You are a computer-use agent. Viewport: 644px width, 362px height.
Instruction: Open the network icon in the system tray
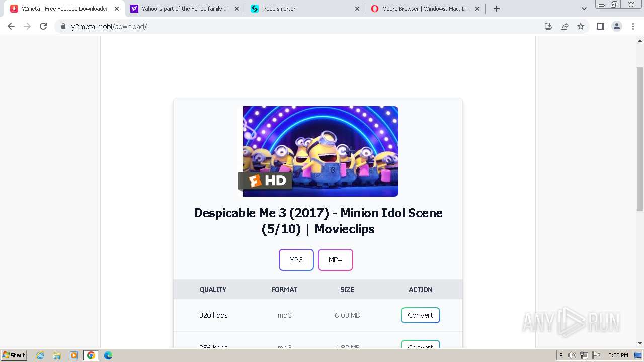click(584, 355)
